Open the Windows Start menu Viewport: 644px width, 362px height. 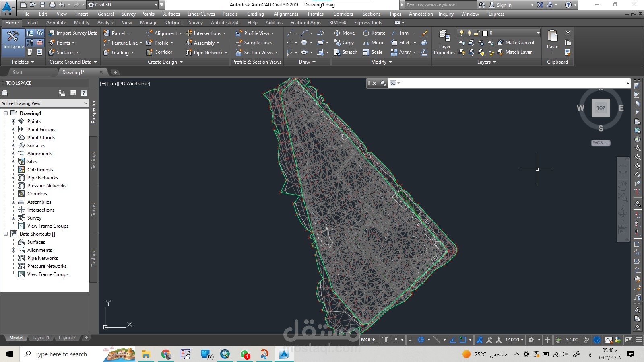coord(10,354)
